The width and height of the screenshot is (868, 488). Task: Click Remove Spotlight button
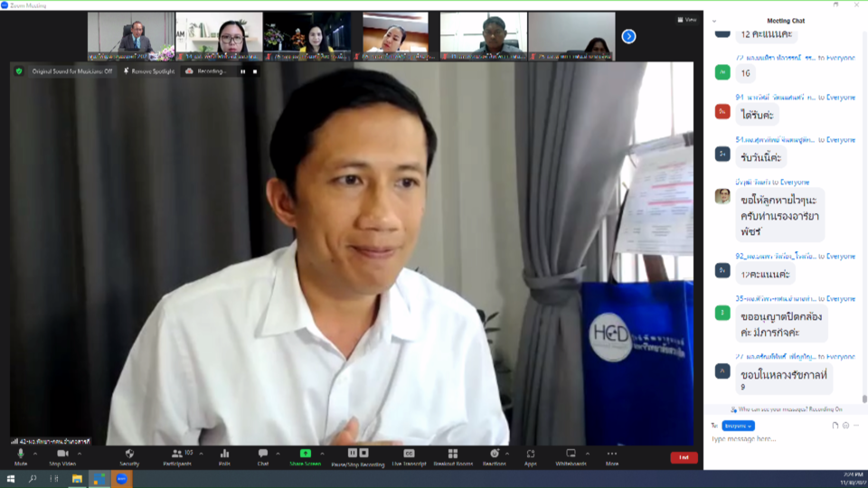pyautogui.click(x=149, y=70)
